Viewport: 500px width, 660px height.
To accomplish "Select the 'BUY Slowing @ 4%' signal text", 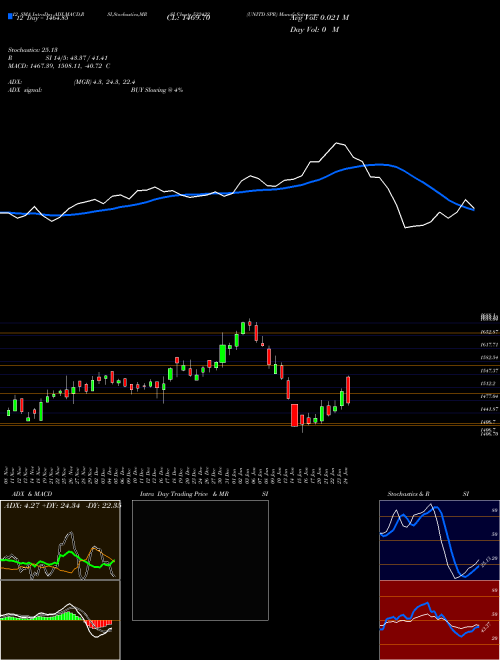I will (x=157, y=90).
